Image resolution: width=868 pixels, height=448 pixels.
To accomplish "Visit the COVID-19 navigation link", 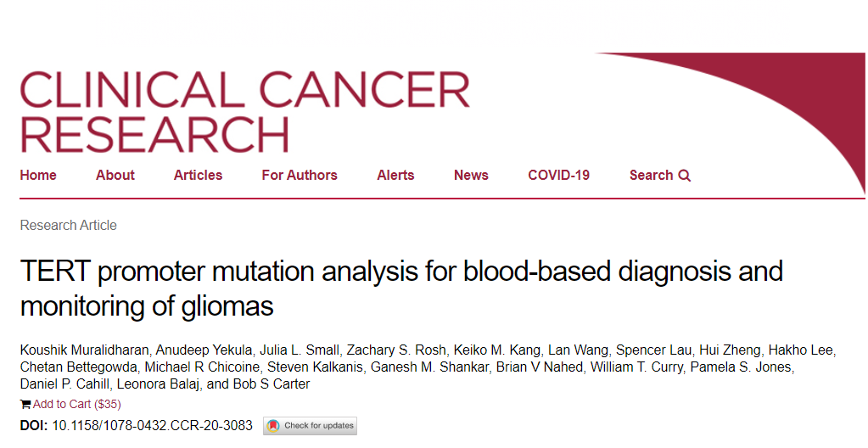I will coord(558,176).
